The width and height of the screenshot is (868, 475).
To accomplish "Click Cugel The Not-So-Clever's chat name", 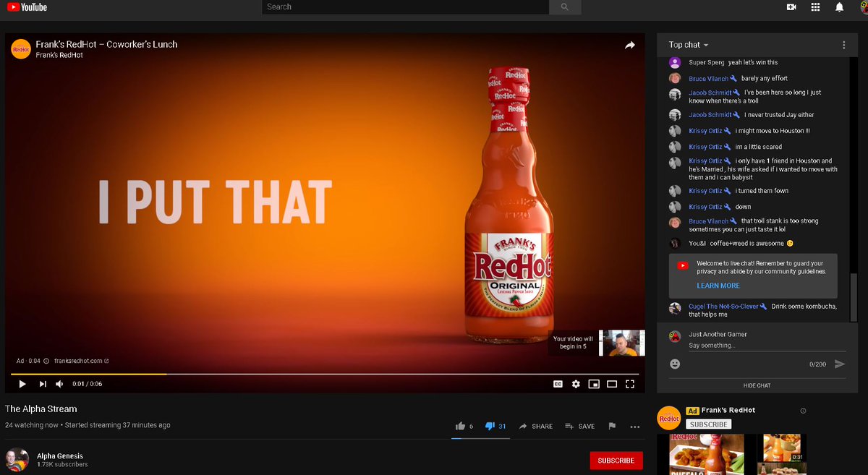I will coord(723,307).
